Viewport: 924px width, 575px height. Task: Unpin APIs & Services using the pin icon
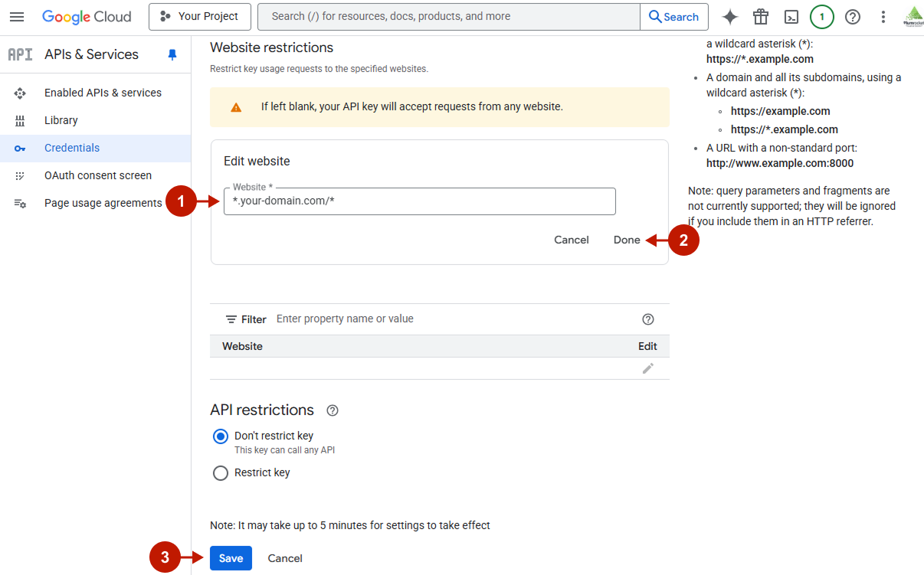172,54
